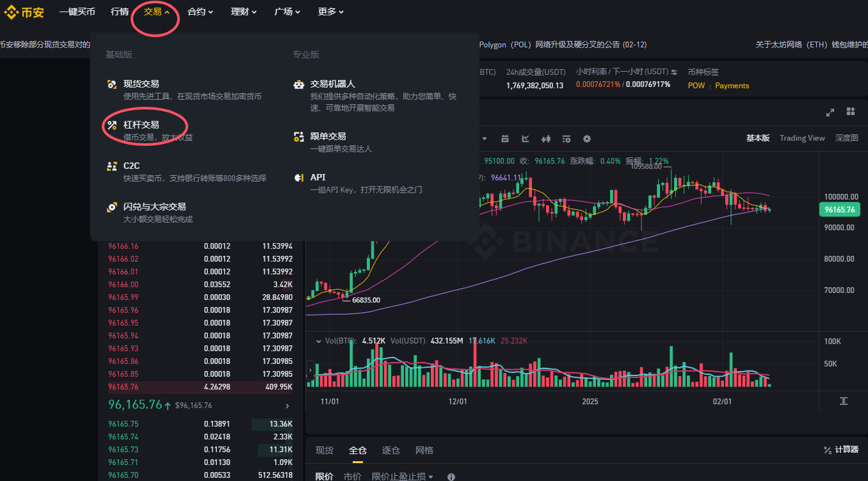
Task: Choose 闪兑与大宗交易 in the dropdown
Action: click(x=154, y=207)
